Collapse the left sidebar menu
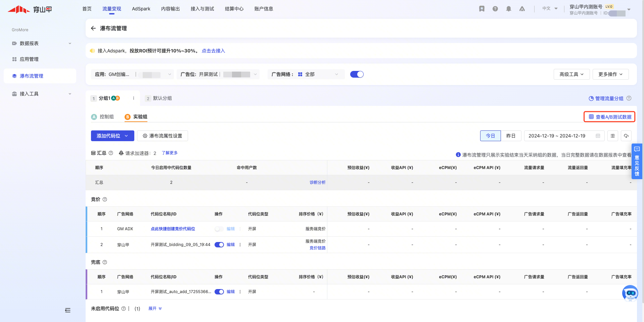The width and height of the screenshot is (644, 322). [67, 310]
